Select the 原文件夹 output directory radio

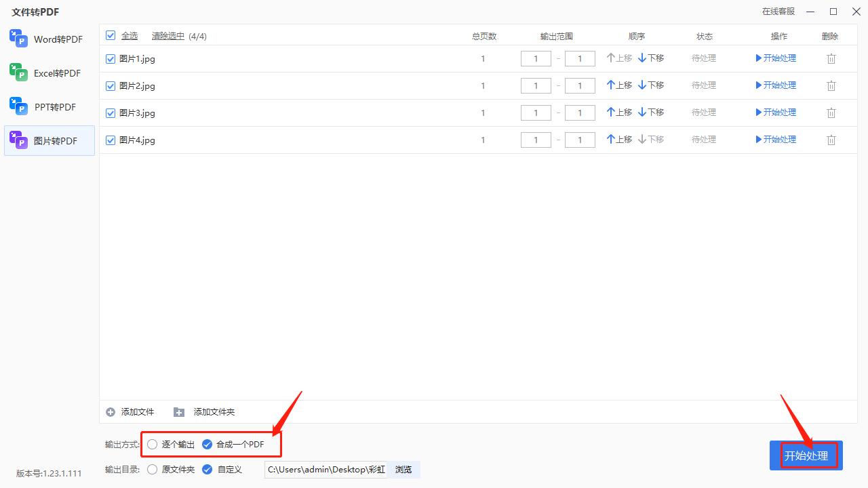pos(152,469)
